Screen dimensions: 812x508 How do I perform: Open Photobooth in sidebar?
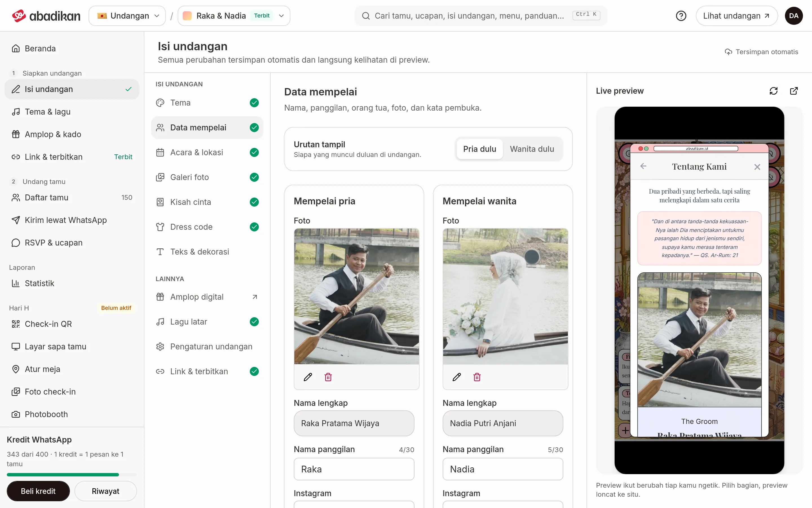pyautogui.click(x=72, y=414)
